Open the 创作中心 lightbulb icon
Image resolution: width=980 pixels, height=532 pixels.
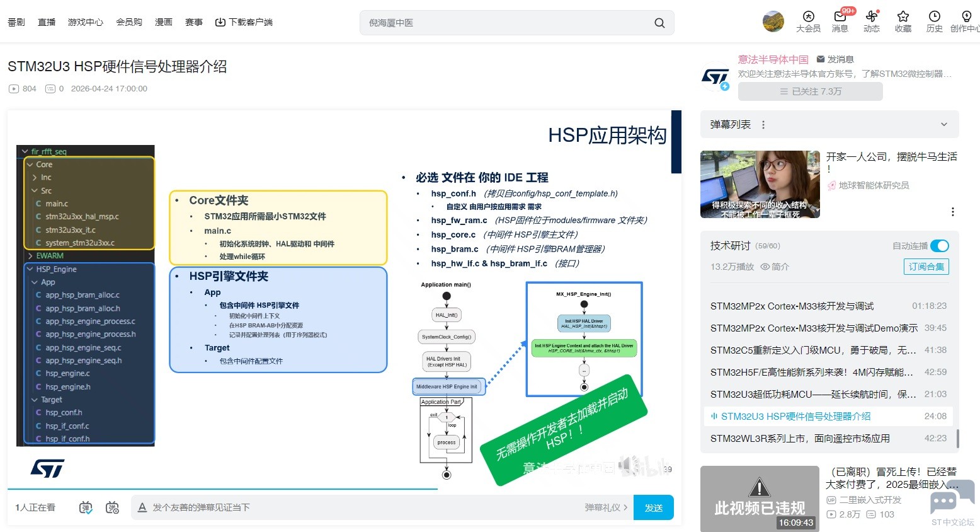(966, 16)
